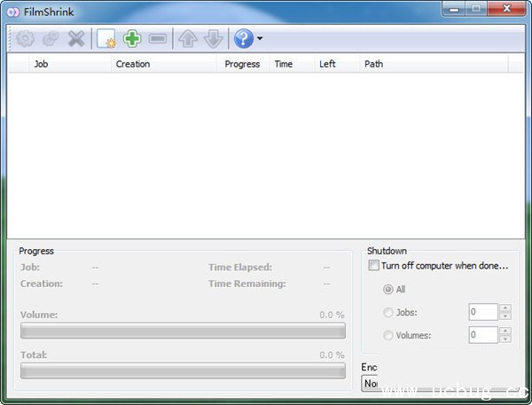The width and height of the screenshot is (532, 405).
Task: Click the single gear settings icon
Action: pos(24,39)
